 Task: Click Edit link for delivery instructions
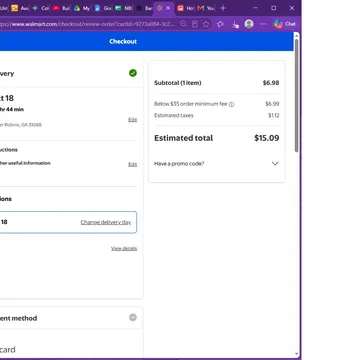(133, 164)
